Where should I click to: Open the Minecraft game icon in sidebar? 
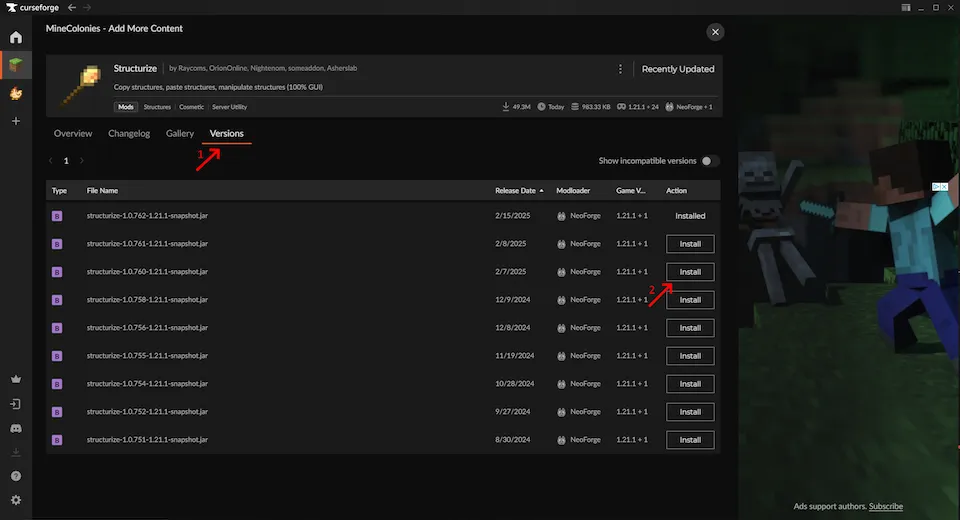[x=16, y=64]
